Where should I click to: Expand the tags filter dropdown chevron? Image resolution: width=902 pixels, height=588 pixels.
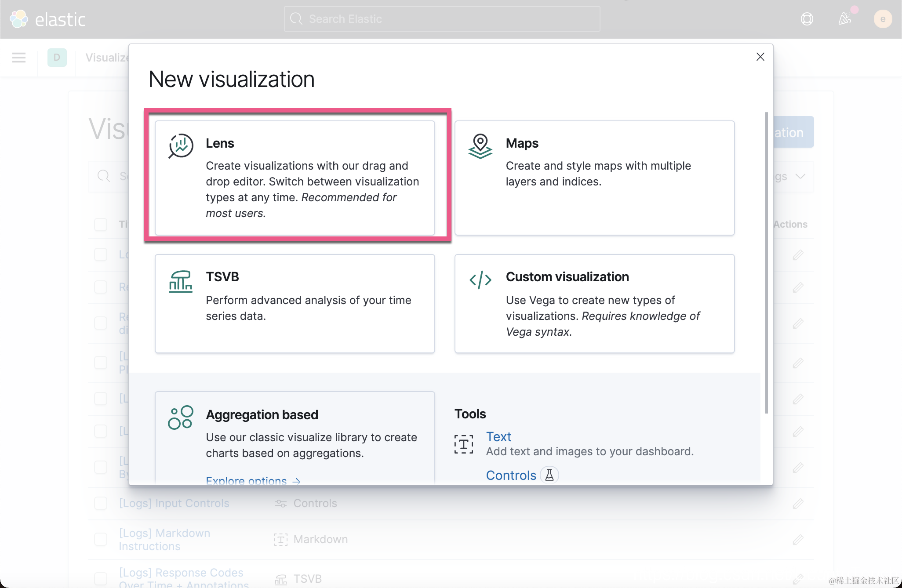(x=800, y=176)
